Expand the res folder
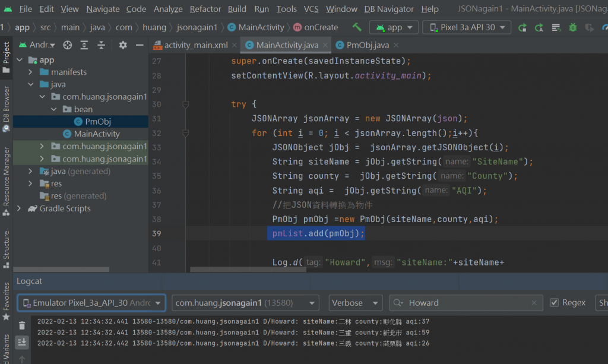 click(30, 183)
